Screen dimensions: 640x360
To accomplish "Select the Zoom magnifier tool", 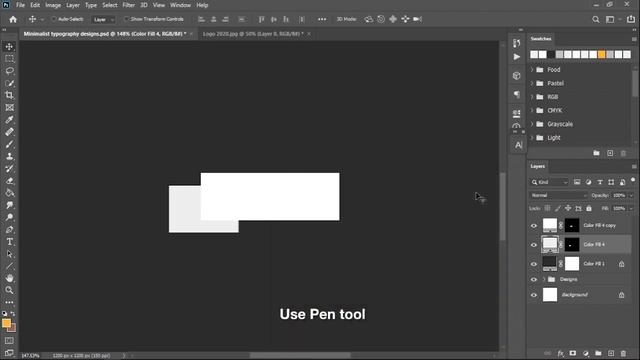I will click(x=9, y=290).
